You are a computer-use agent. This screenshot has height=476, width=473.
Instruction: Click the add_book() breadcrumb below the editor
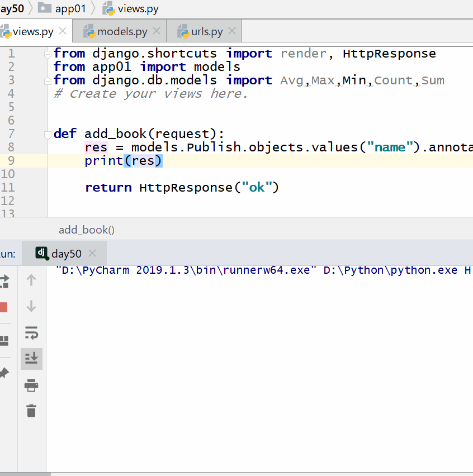[86, 230]
